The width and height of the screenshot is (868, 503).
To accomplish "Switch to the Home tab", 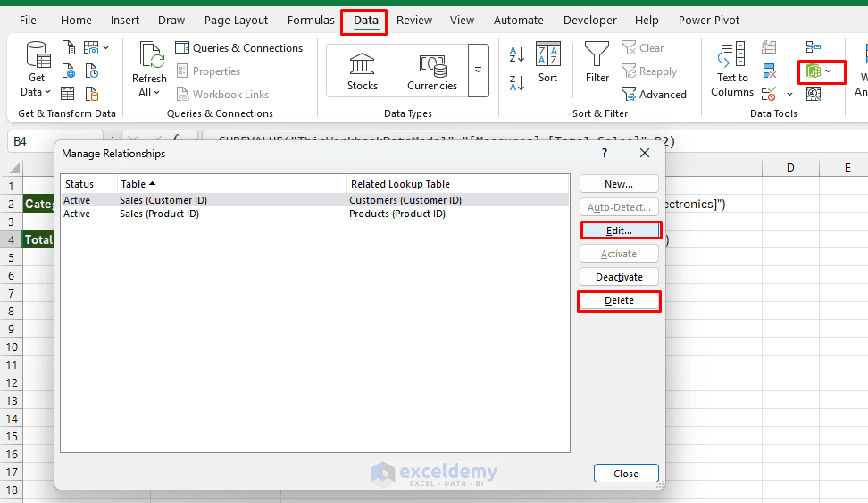I will tap(76, 21).
